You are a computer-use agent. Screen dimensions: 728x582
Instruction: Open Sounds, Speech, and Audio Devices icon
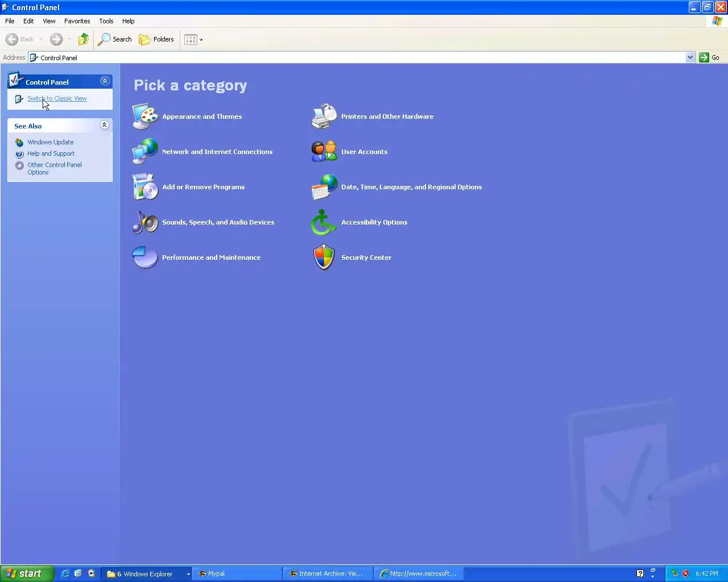coord(145,222)
